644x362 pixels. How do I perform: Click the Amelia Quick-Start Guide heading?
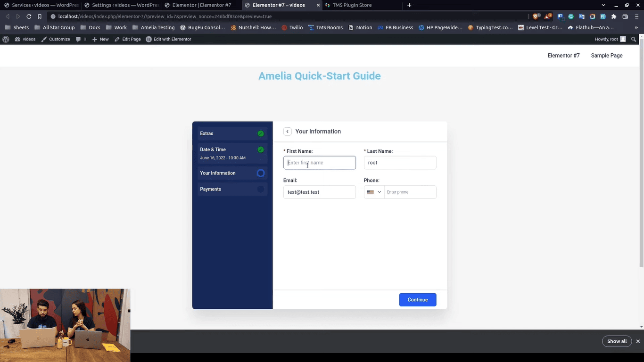click(320, 76)
